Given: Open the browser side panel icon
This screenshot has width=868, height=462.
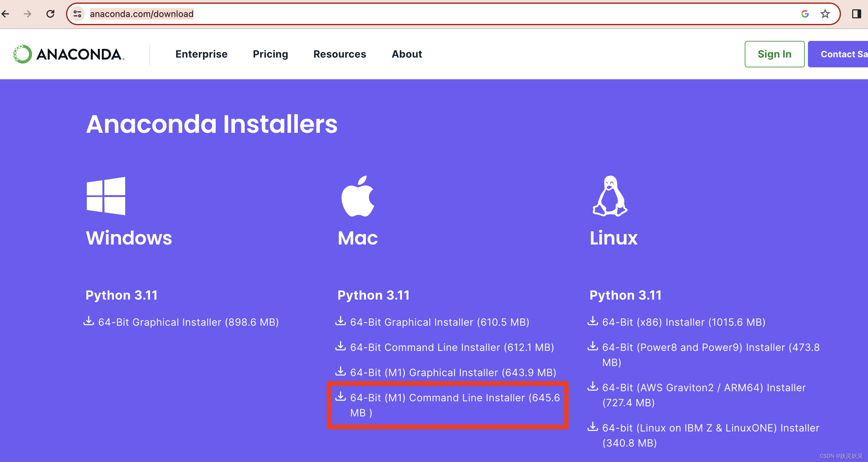Looking at the screenshot, I should coord(856,14).
